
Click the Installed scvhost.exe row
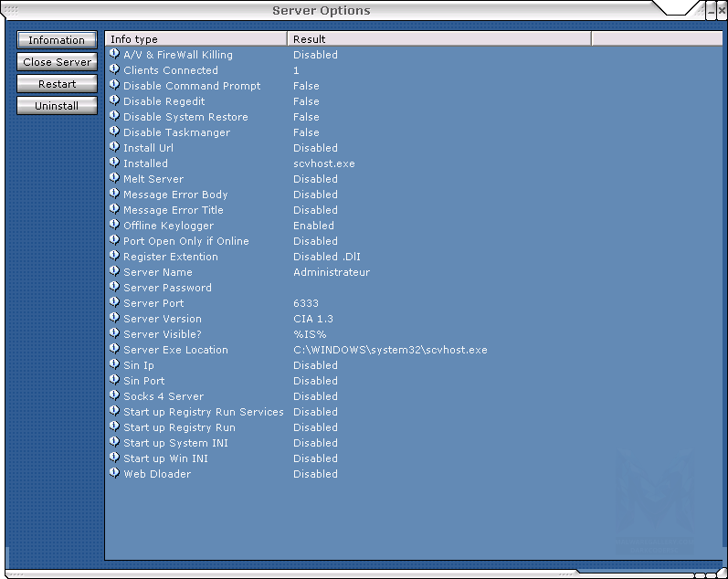[x=146, y=163]
